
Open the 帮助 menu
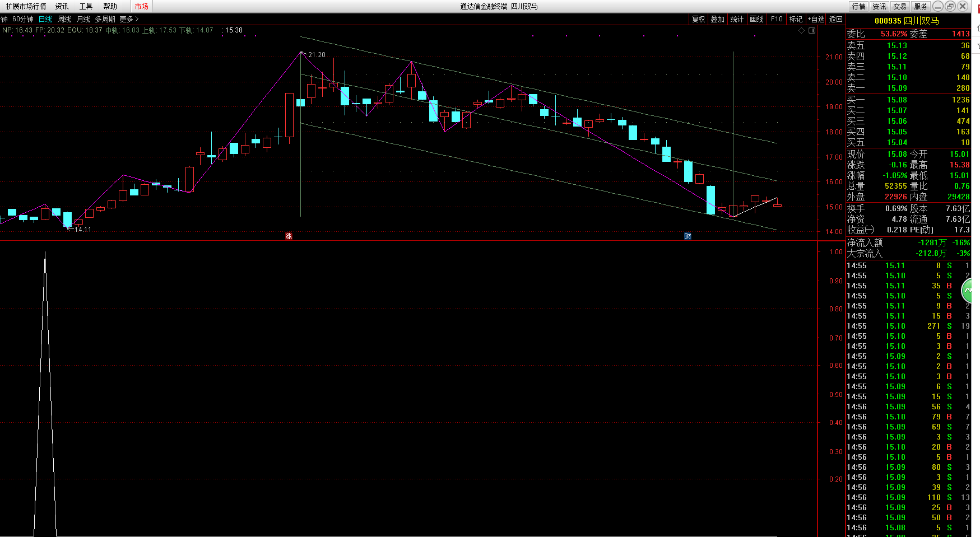[110, 6]
